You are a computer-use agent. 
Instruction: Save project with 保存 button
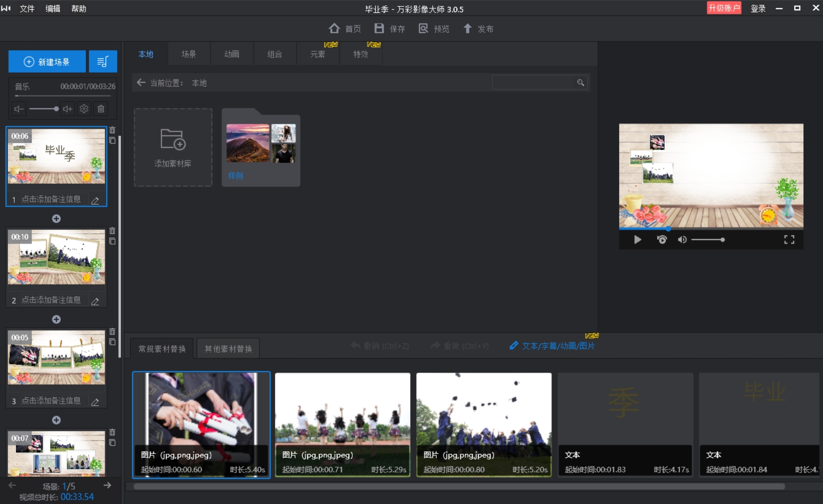(x=390, y=28)
